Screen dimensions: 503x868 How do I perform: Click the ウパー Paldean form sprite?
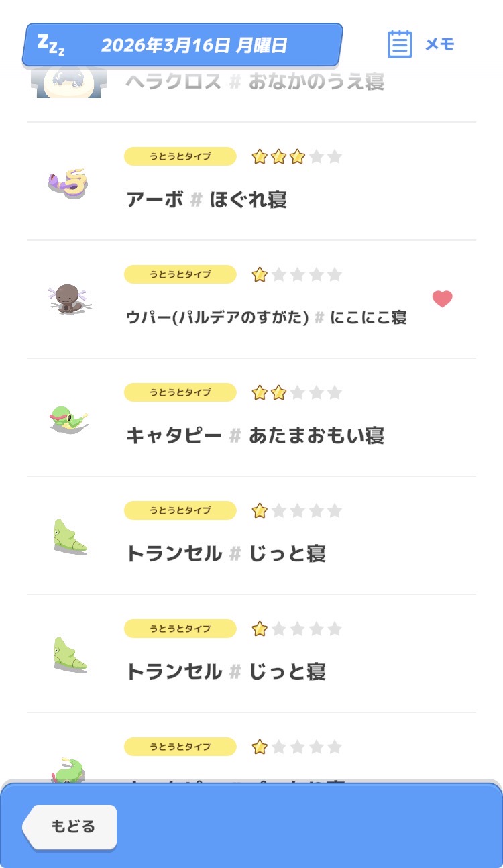69,299
